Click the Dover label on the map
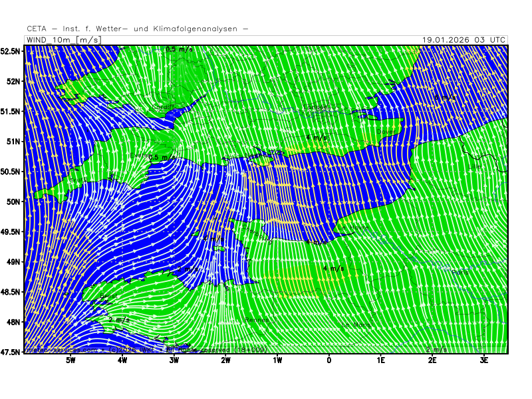 [385, 132]
